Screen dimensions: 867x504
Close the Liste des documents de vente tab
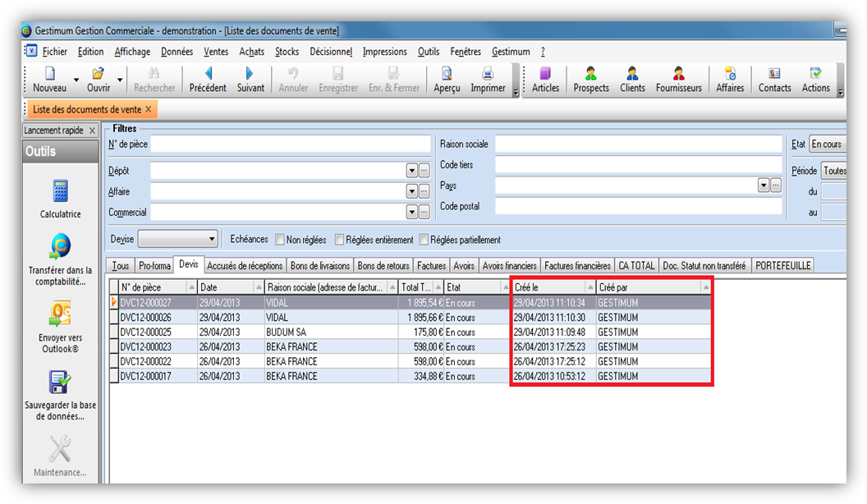tap(148, 109)
